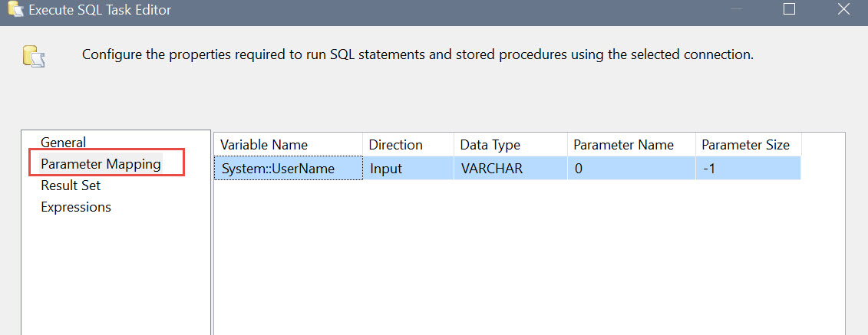Edit the Parameter Name cell containing 0

[631, 168]
